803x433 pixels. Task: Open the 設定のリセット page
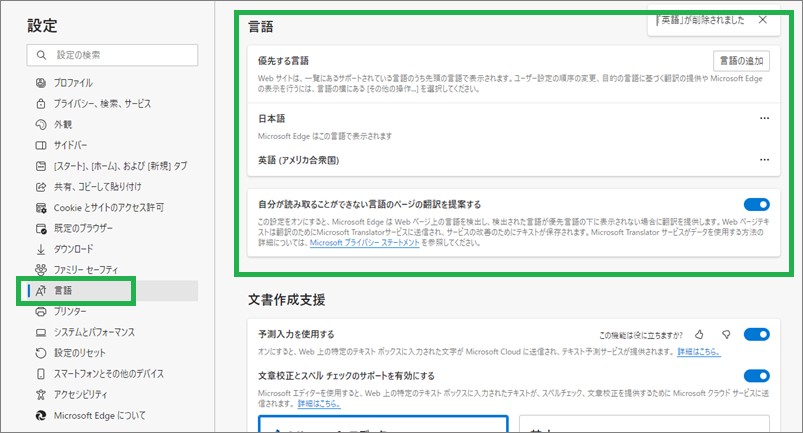coord(80,353)
